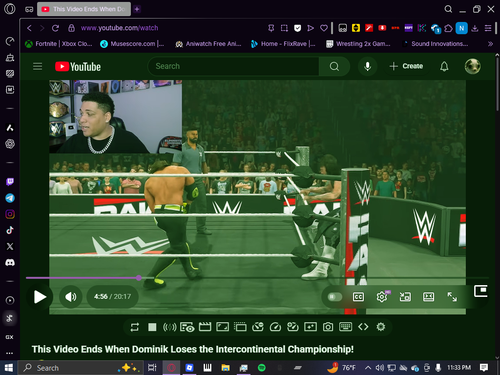This screenshot has height=375, width=500.
Task: Open the Fortnite | Xbox Cloud bookmark
Action: [59, 44]
